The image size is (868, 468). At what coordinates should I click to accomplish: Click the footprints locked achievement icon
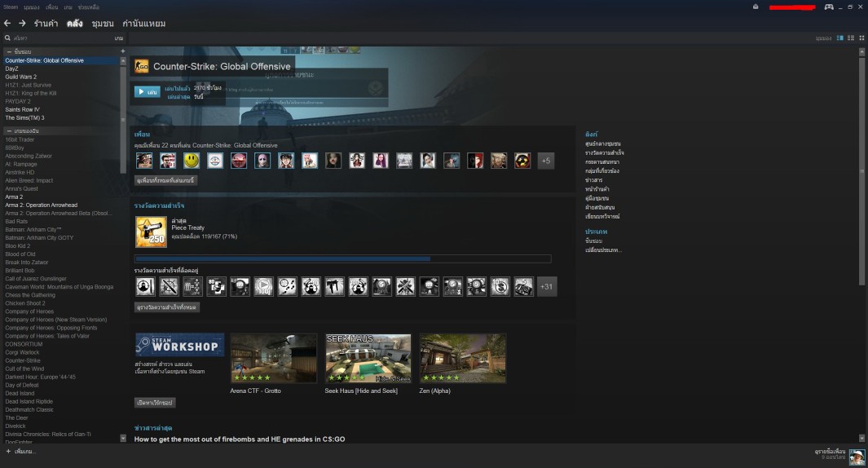[288, 286]
